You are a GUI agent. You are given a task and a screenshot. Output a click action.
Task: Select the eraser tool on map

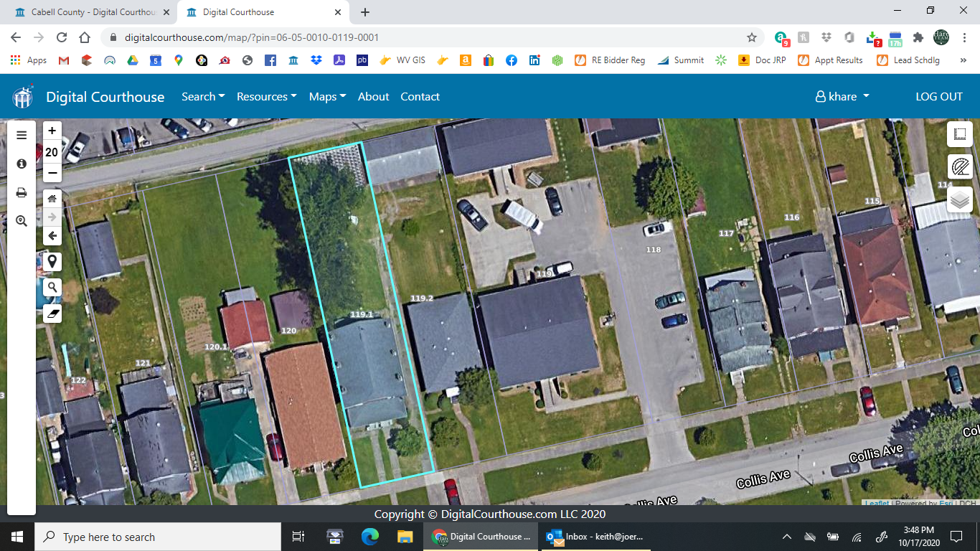click(x=52, y=314)
